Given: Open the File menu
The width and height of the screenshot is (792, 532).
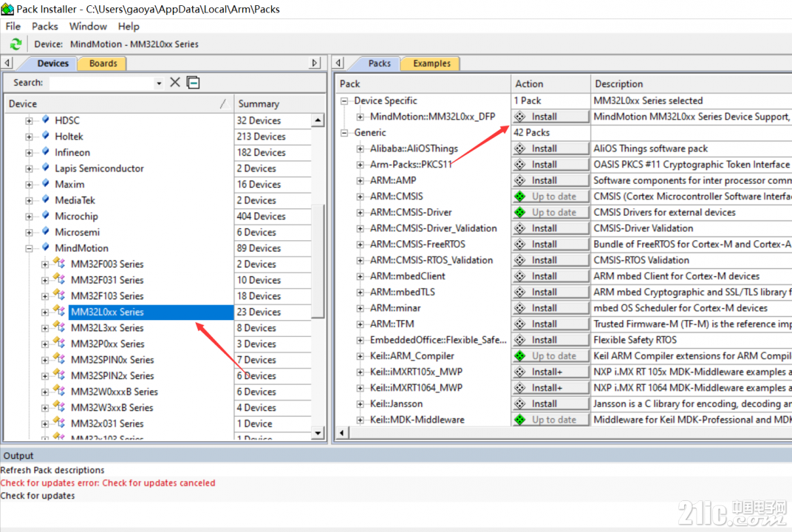Looking at the screenshot, I should 13,27.
